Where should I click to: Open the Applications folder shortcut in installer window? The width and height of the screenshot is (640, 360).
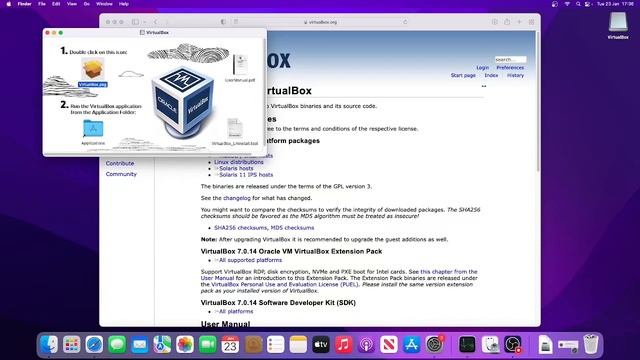[93, 129]
